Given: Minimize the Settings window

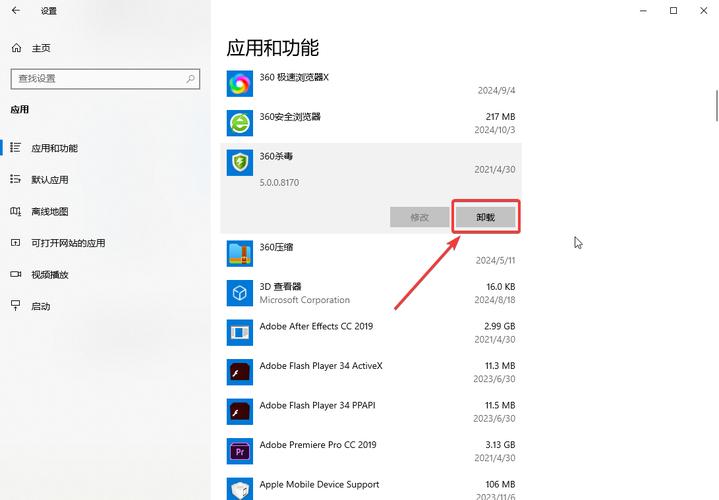Looking at the screenshot, I should pyautogui.click(x=643, y=11).
